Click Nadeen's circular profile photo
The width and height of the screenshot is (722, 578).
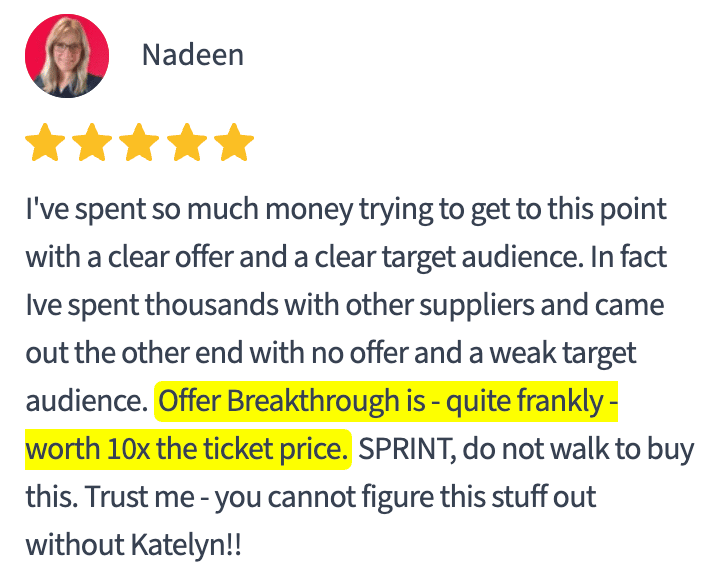(x=67, y=56)
